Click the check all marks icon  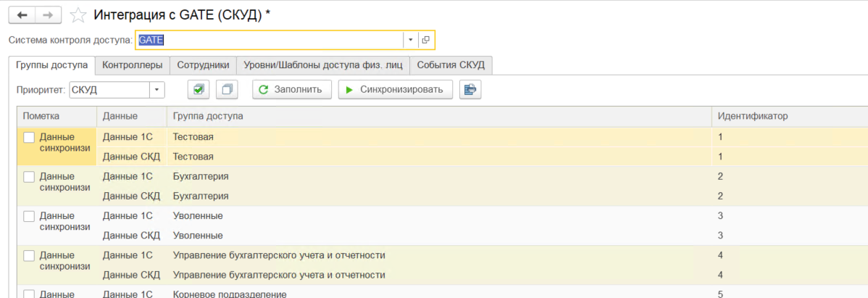point(199,90)
